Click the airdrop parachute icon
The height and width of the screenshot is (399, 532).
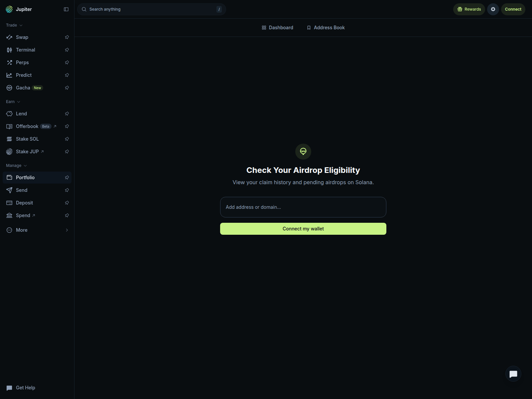point(303,152)
